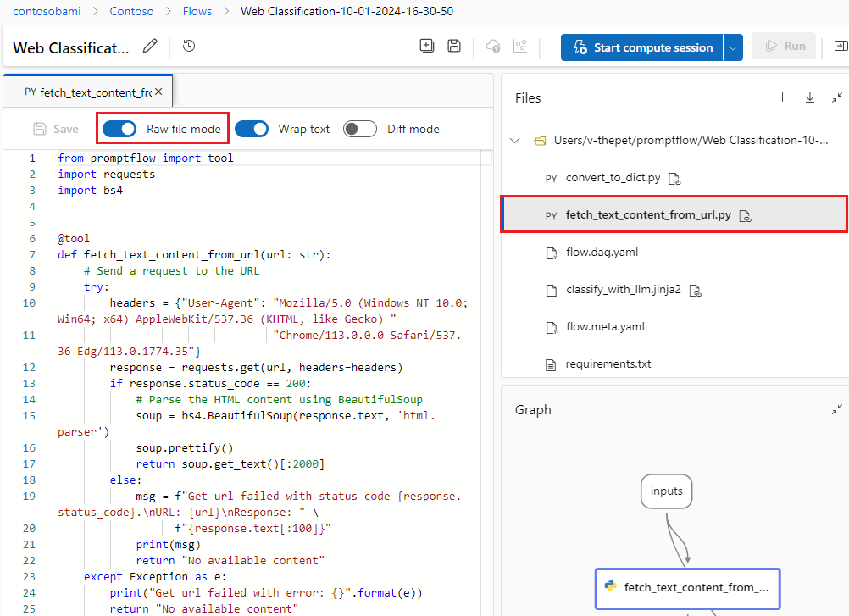Collapse the Users/v-thepet folder tree chevron
This screenshot has width=849, height=616.
click(515, 141)
